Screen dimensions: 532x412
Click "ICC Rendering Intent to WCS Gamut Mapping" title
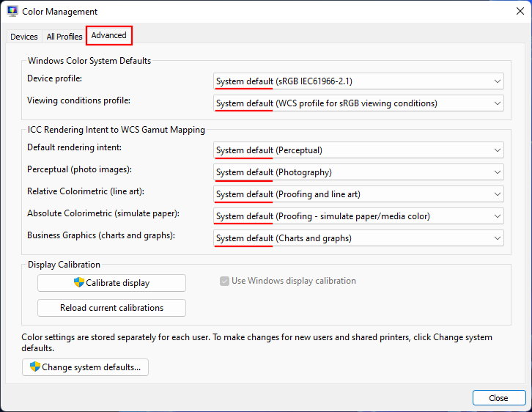click(x=117, y=130)
